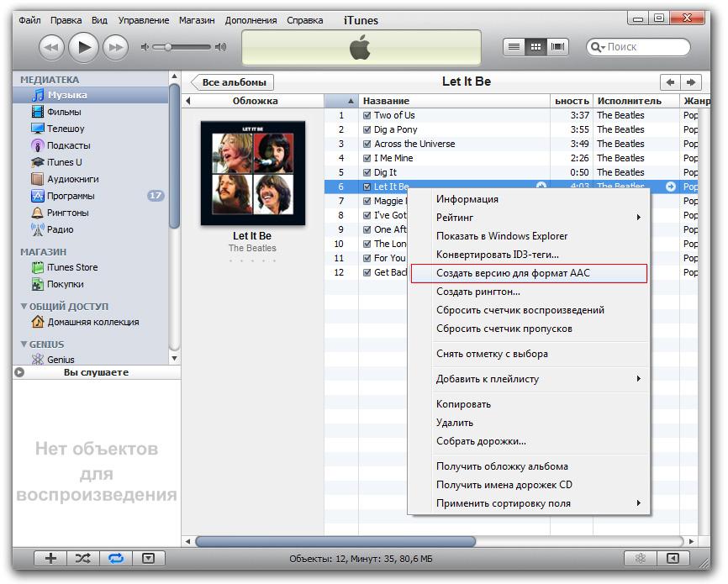Open Аудиокниги in sidebar
This screenshot has height=584, width=728.
pos(91,179)
